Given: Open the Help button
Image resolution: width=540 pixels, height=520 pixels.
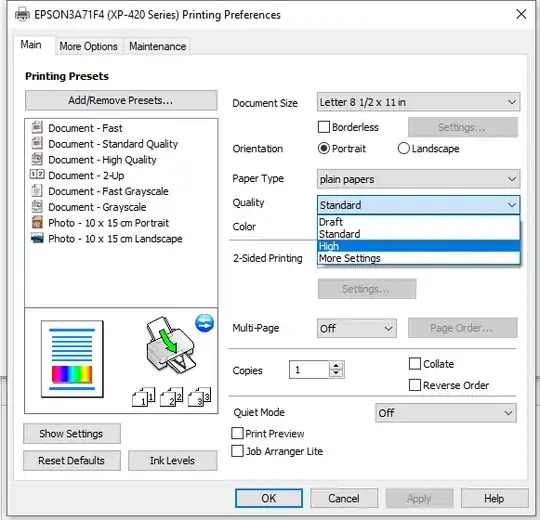Looking at the screenshot, I should click(495, 498).
